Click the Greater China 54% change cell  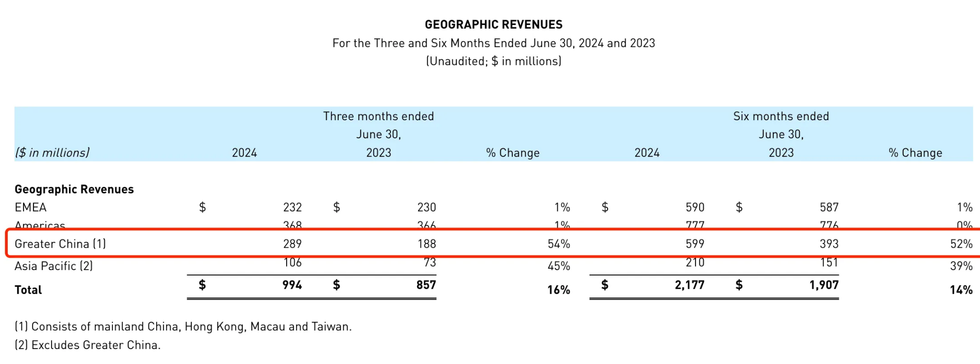559,244
